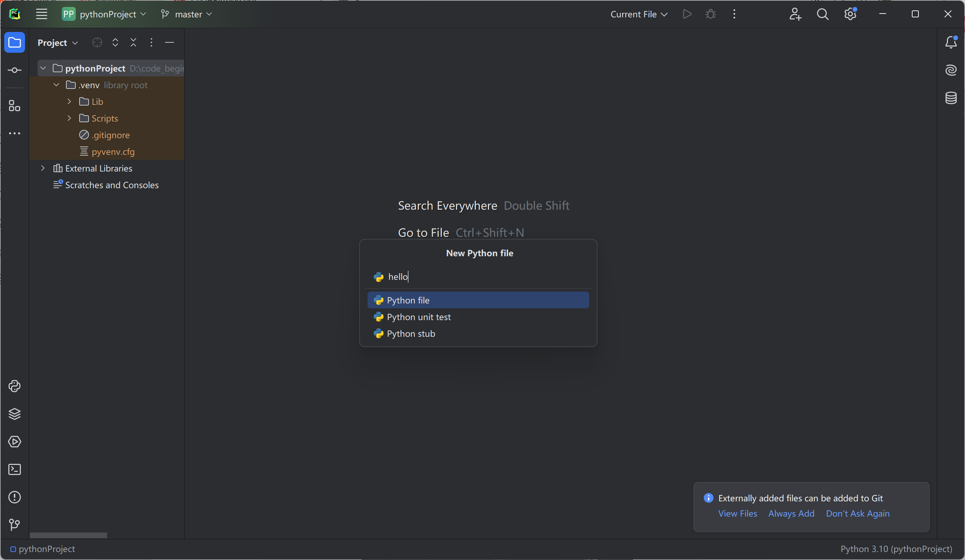Show notifications bell panel
Screen dimensions: 965x560
(x=951, y=42)
